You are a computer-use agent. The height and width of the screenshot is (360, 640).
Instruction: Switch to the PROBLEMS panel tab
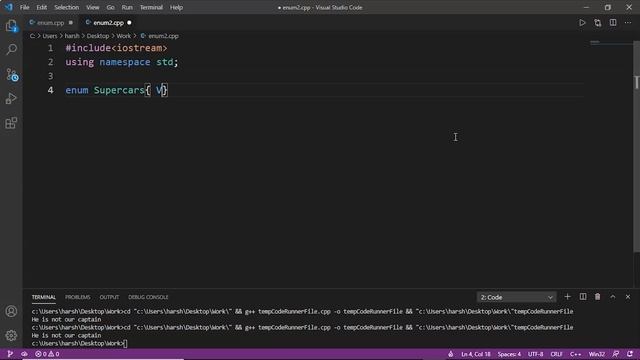[x=78, y=297]
